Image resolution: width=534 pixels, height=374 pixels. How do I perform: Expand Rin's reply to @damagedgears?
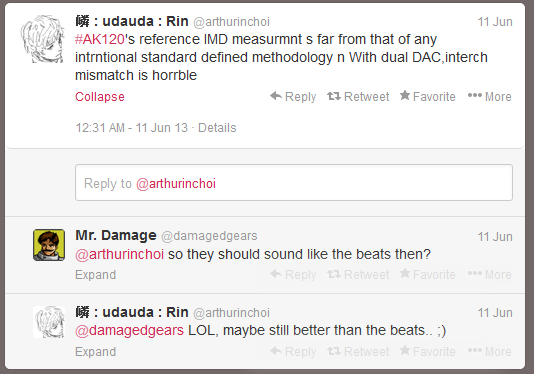point(96,352)
